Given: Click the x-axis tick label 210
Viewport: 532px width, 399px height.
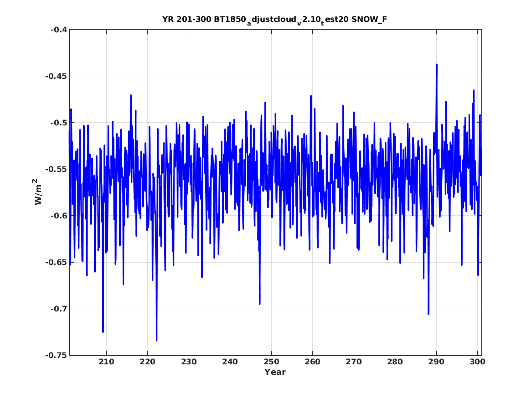Looking at the screenshot, I should click(x=106, y=362).
